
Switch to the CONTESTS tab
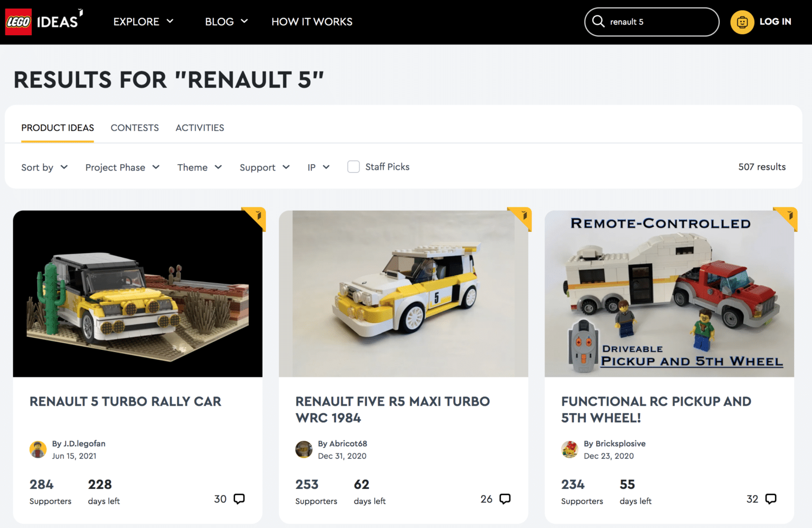click(135, 128)
